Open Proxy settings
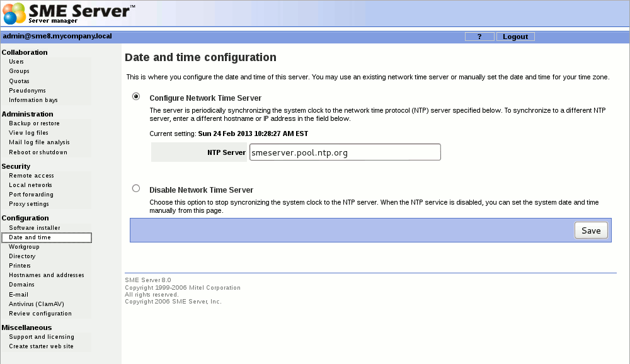 29,204
